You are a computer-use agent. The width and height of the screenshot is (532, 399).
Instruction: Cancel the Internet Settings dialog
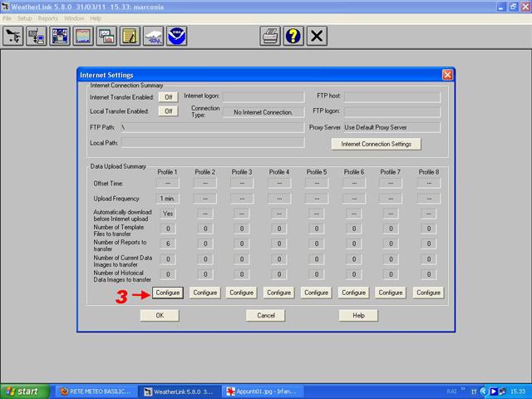(266, 315)
